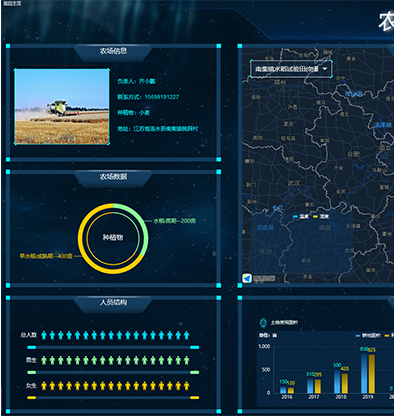Click the last green person icon in male row
394x416 pixels.
187,360
